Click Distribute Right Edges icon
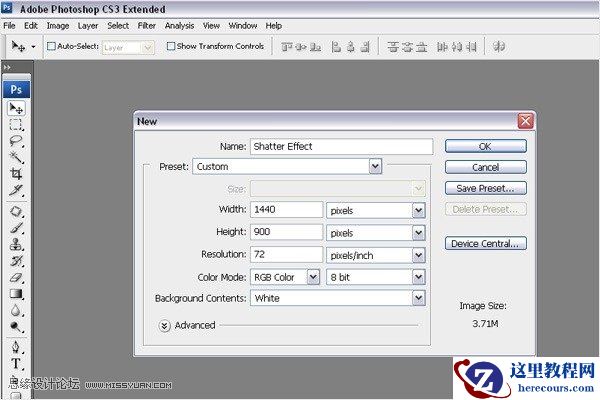 click(x=472, y=47)
